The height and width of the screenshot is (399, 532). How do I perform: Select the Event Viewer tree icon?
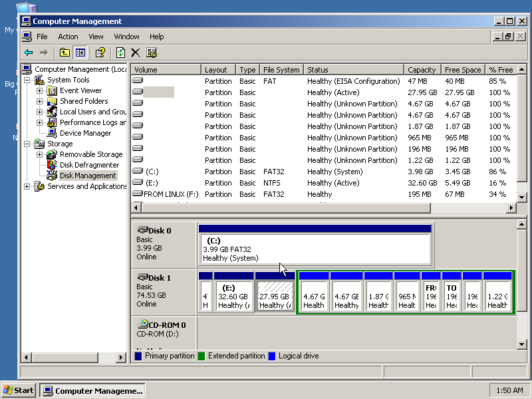[x=52, y=90]
